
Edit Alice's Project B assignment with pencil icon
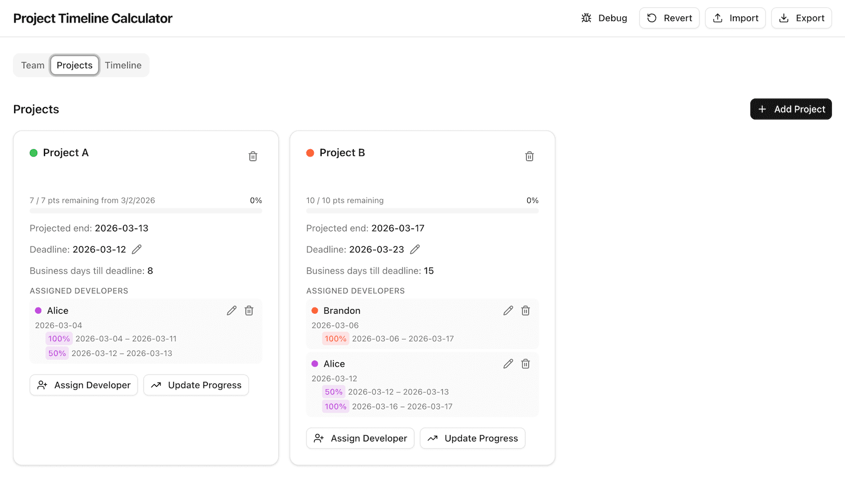(x=508, y=364)
